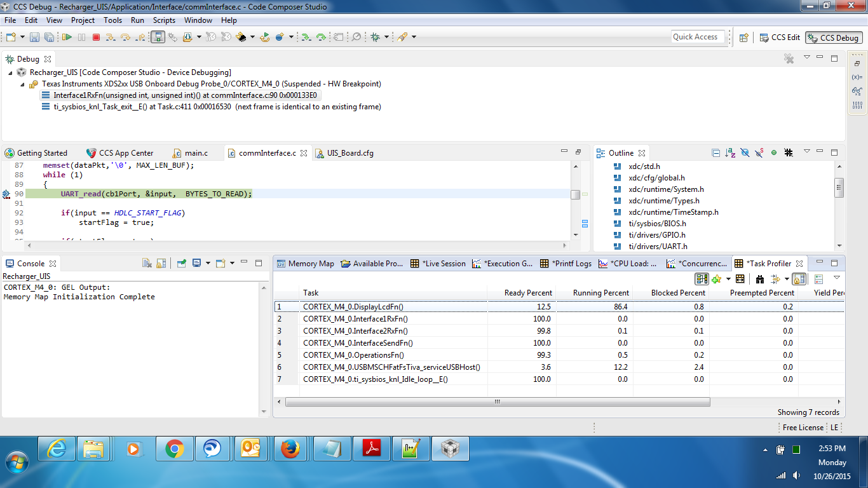Auto-fit columns in Task Profiler
868x488 pixels.
[x=739, y=278]
